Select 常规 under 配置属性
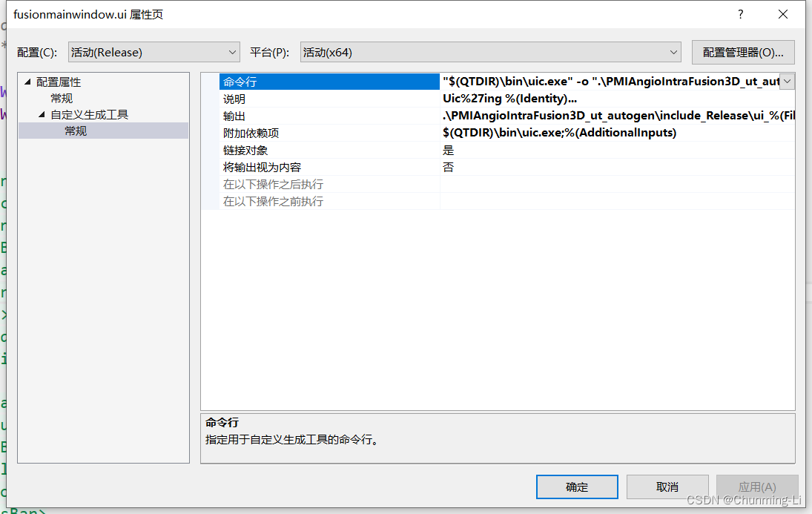Screen dimensions: 812x514 (62, 98)
